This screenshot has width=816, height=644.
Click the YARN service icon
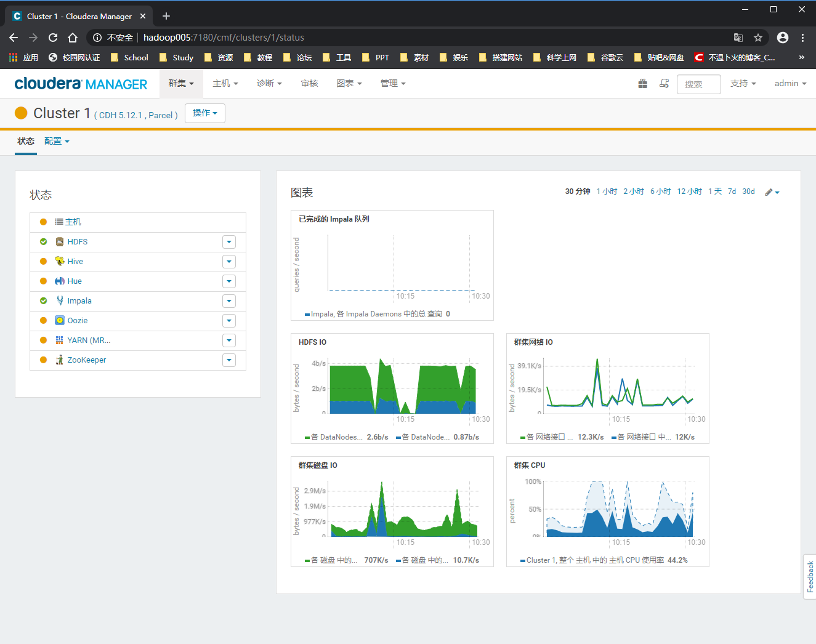coord(60,340)
